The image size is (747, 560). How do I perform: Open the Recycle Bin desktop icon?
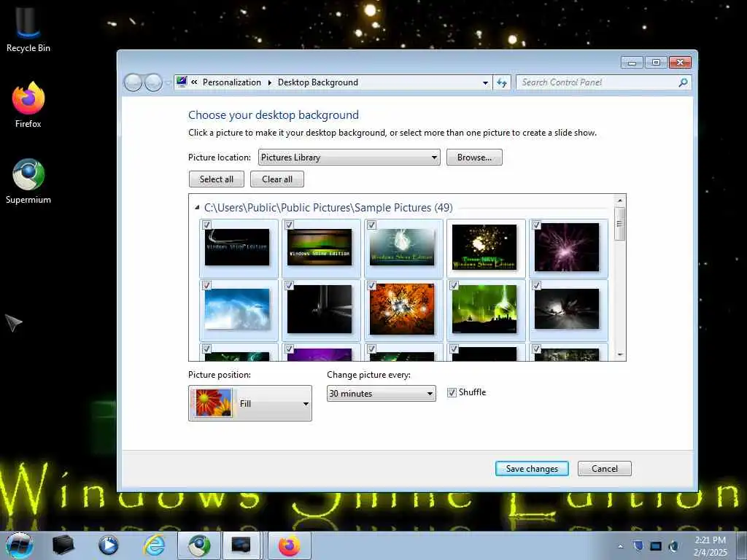click(28, 29)
